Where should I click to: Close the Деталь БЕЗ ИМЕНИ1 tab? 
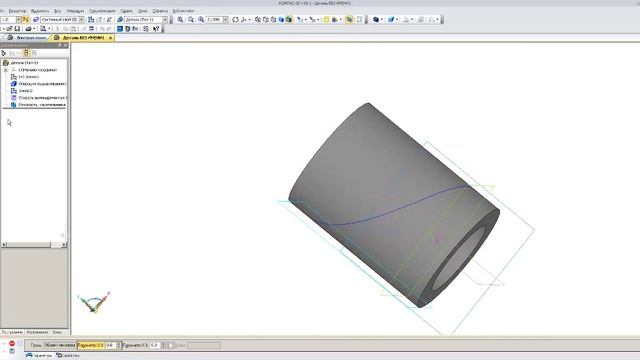(110, 38)
